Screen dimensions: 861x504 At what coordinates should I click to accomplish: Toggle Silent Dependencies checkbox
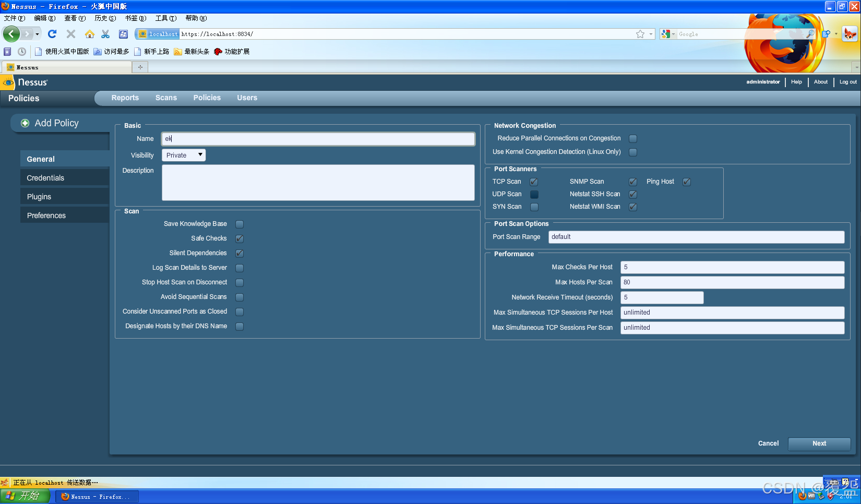click(240, 254)
